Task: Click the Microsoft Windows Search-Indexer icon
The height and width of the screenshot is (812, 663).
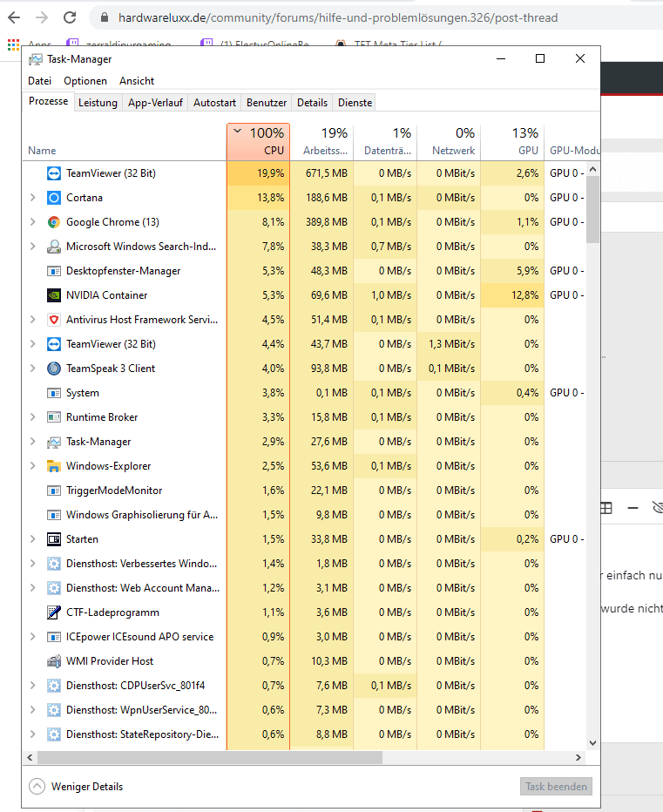Action: point(54,247)
